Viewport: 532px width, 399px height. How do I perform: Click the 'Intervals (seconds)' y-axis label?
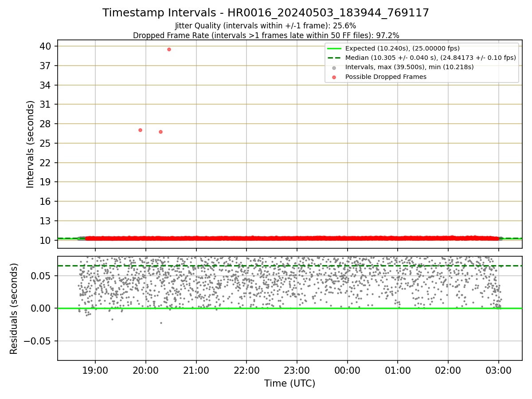30,144
